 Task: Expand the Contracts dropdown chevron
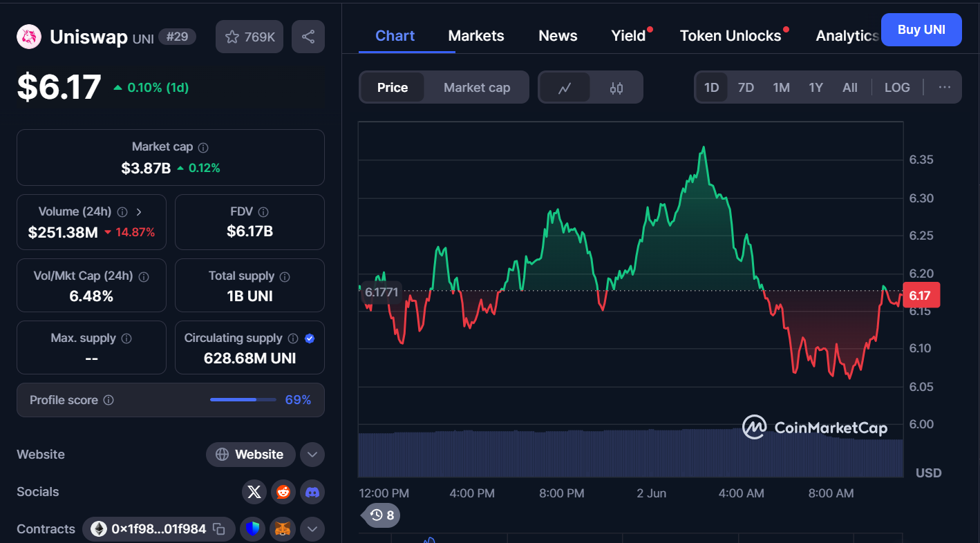click(312, 529)
